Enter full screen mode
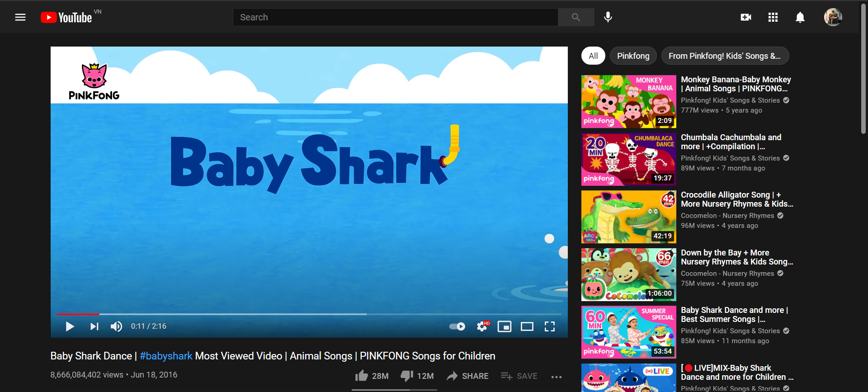Image resolution: width=868 pixels, height=392 pixels. tap(550, 326)
